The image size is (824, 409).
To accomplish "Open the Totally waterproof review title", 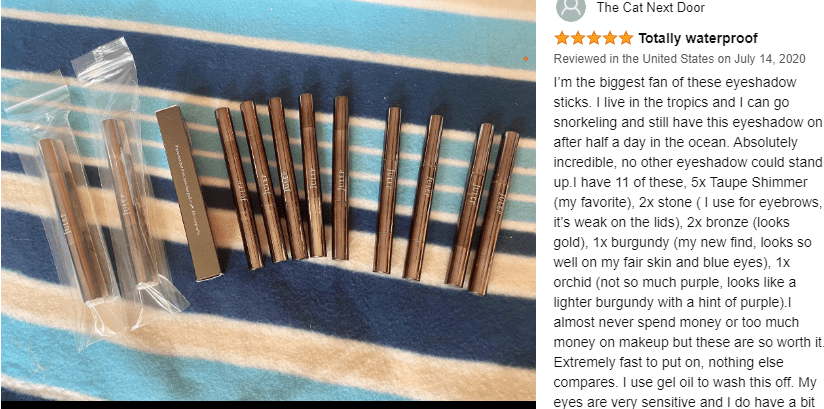I will (x=698, y=38).
